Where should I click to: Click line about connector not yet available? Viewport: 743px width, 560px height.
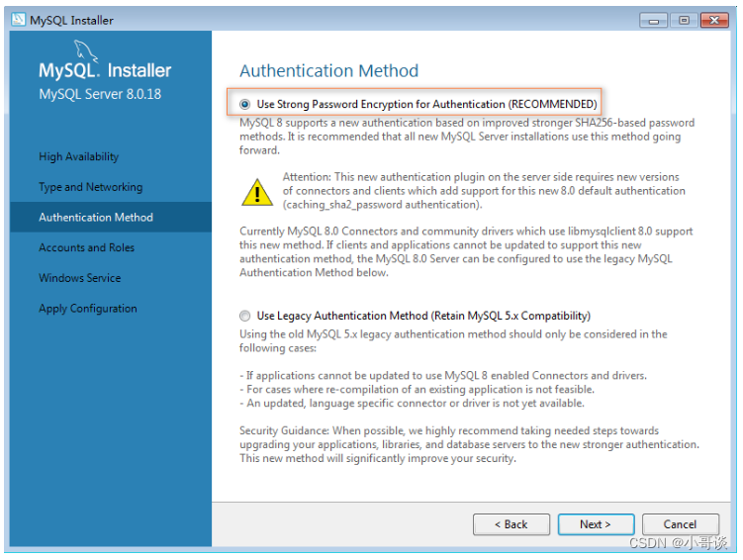click(x=412, y=404)
